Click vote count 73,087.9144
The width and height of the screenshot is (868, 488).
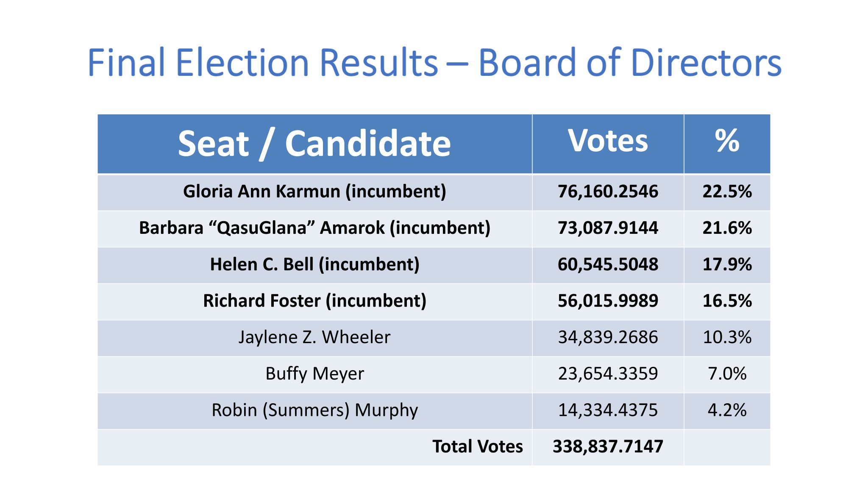(x=608, y=228)
